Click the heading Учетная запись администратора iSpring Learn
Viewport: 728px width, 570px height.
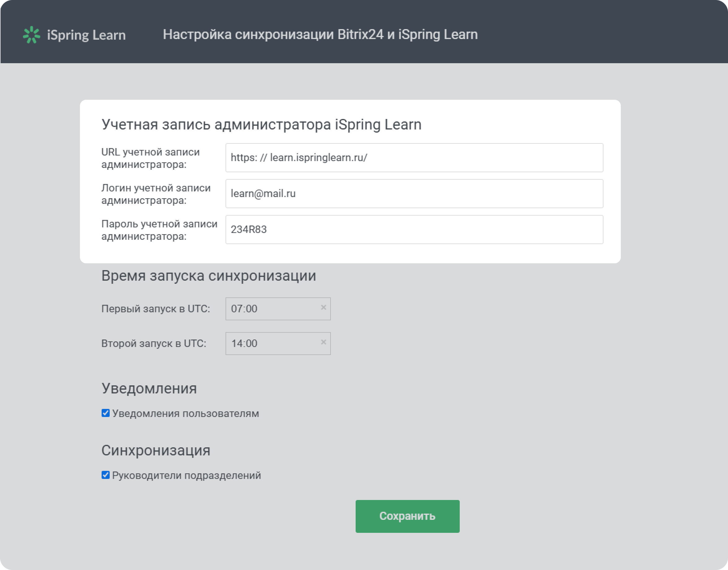[x=261, y=125]
